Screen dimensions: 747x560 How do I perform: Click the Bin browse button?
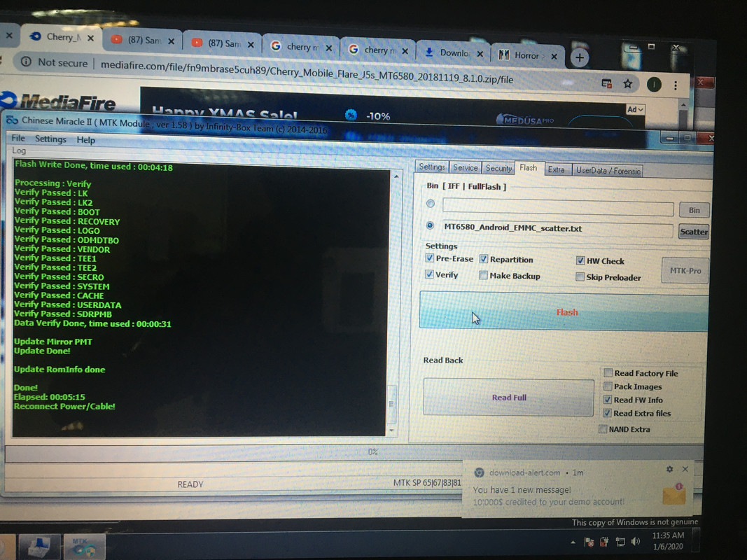[694, 210]
